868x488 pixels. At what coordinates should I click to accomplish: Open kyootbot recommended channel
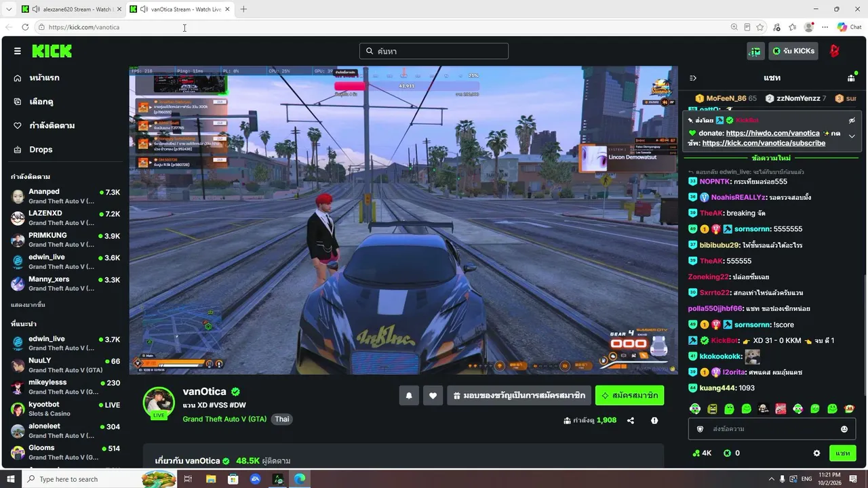65,409
